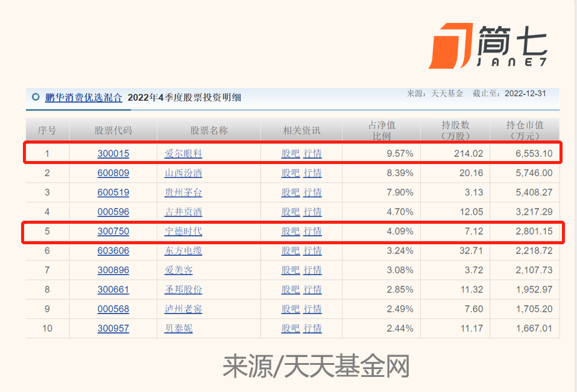Viewport: 577px width, 392px height.
Task: Click the 贵州茅台 stock name
Action: click(x=183, y=192)
